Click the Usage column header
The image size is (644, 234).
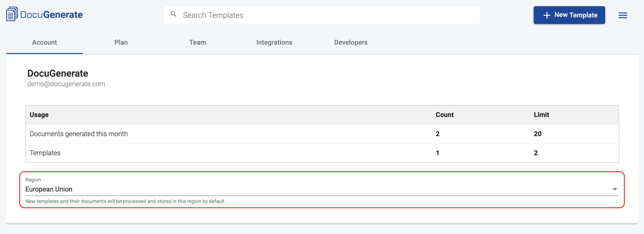click(39, 115)
